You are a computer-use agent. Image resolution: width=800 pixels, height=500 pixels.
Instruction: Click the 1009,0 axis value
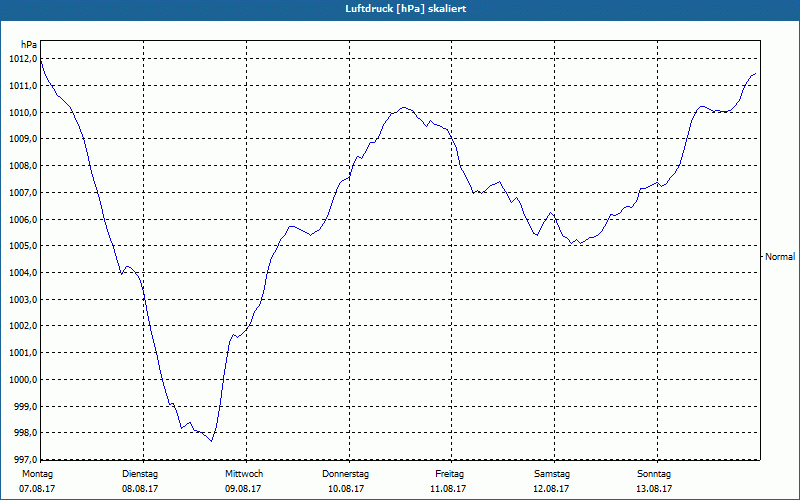click(x=23, y=139)
